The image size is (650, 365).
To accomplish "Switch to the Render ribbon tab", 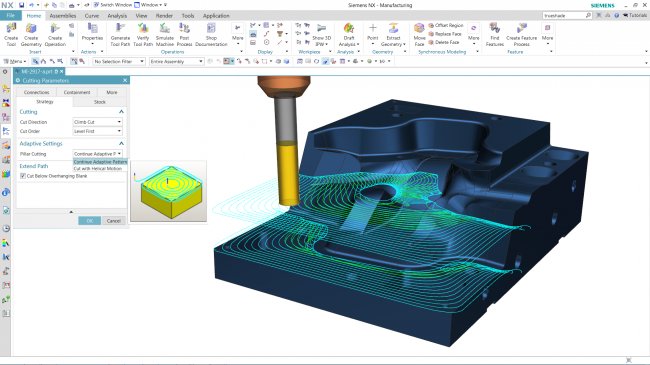I will tap(164, 16).
